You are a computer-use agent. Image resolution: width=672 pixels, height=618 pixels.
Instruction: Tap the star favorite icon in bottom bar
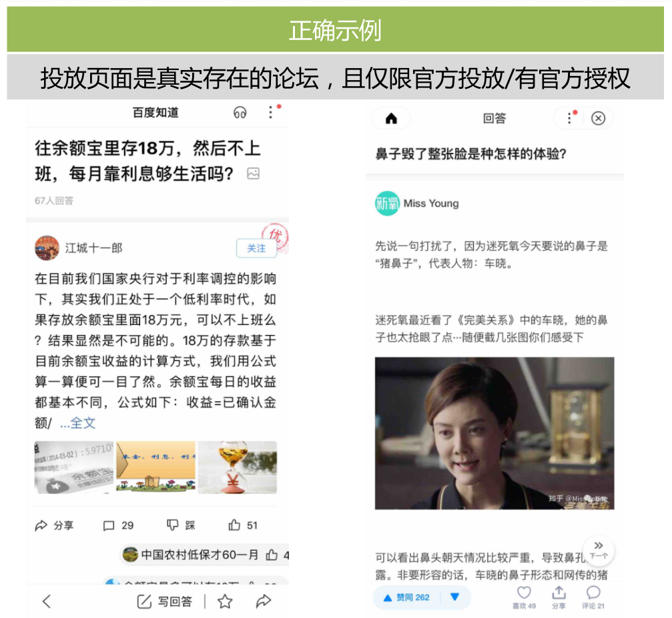coord(225,602)
